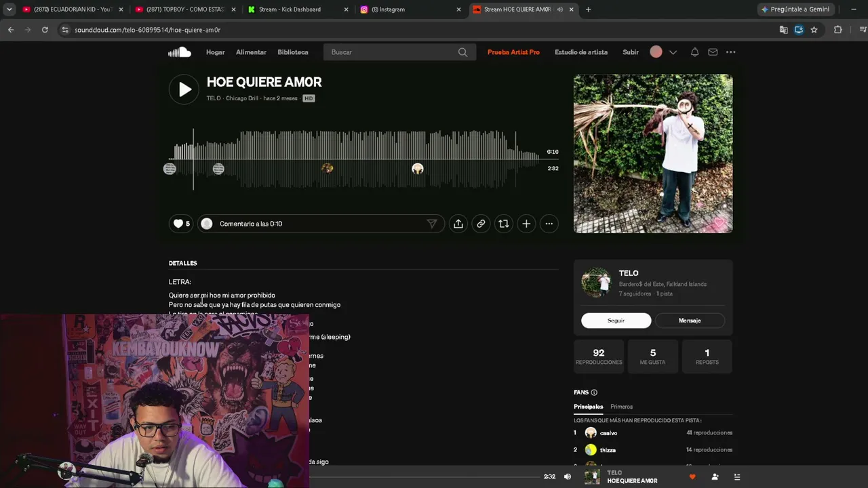Viewport: 868px width, 488px height.
Task: Open the translate page icon
Action: tap(784, 30)
